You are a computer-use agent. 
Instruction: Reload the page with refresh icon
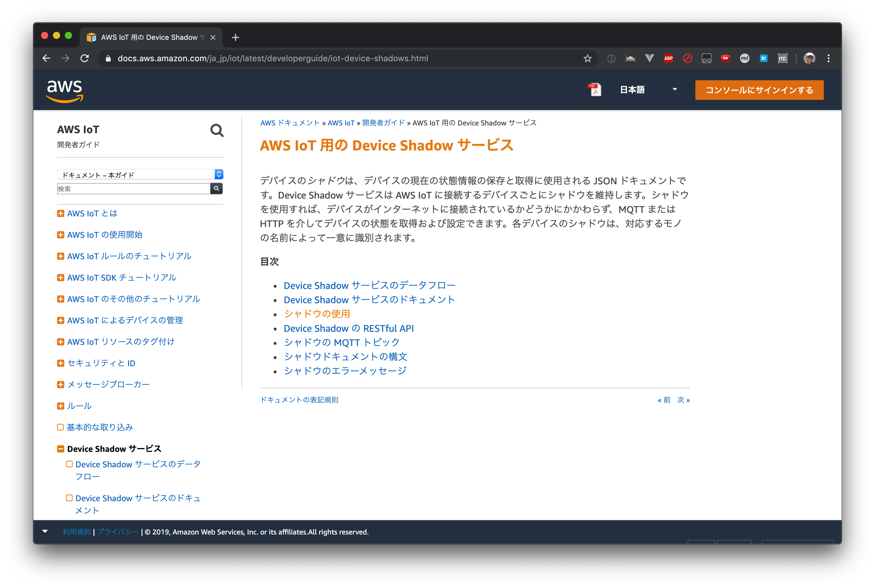[x=85, y=59]
